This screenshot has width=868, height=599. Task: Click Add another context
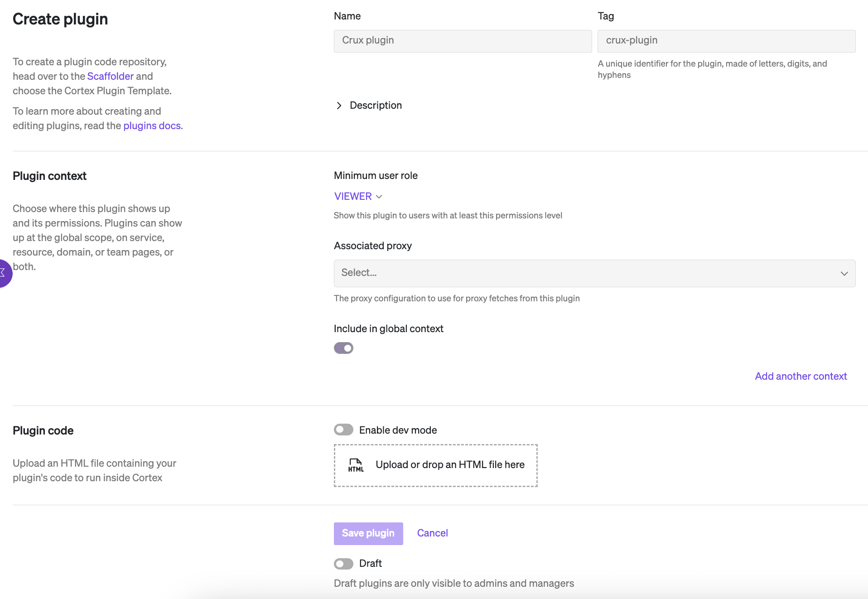click(800, 376)
